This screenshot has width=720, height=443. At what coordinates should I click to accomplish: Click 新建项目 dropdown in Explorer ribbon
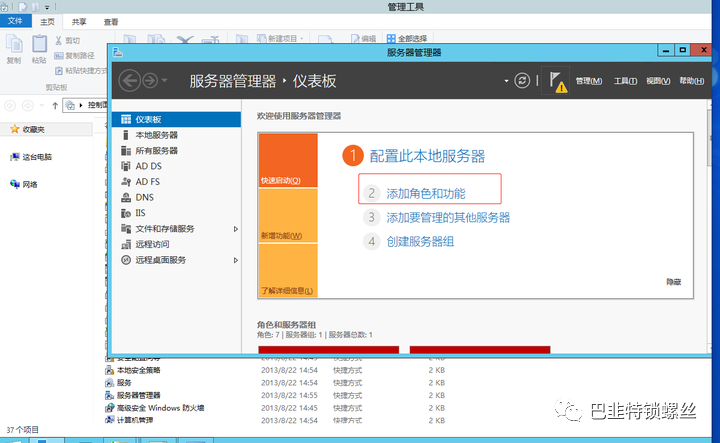pyautogui.click(x=280, y=39)
